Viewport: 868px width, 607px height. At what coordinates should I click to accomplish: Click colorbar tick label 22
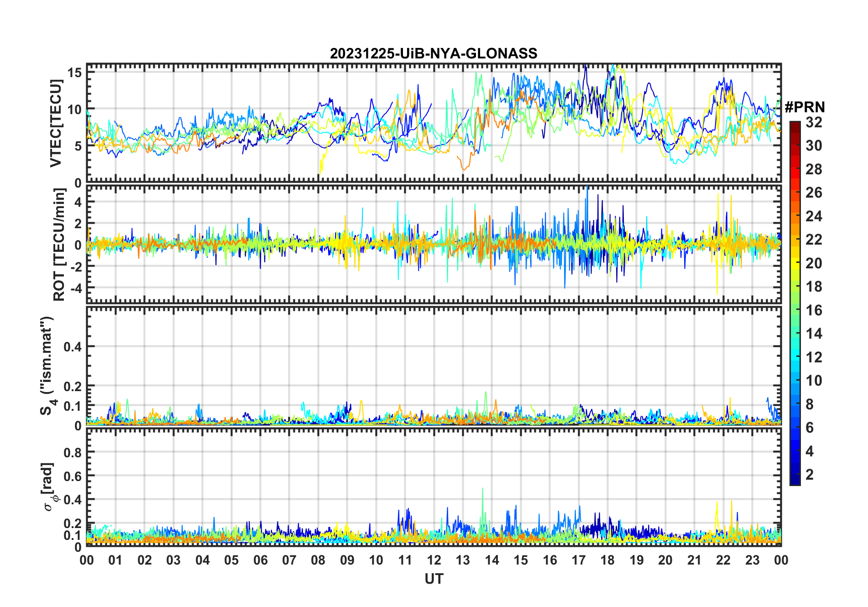814,240
